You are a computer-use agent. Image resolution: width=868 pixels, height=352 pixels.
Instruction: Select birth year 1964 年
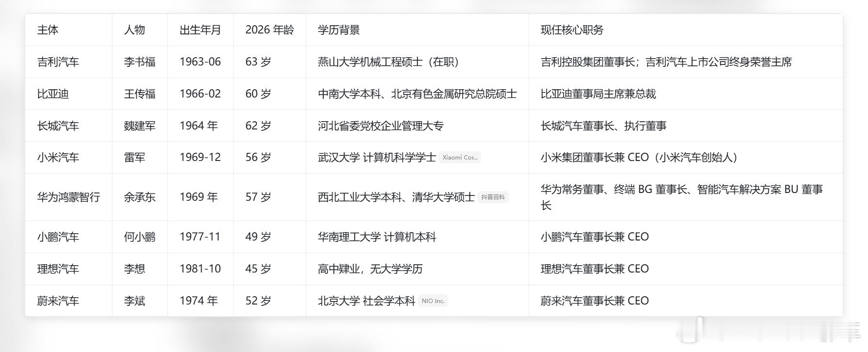click(x=199, y=126)
